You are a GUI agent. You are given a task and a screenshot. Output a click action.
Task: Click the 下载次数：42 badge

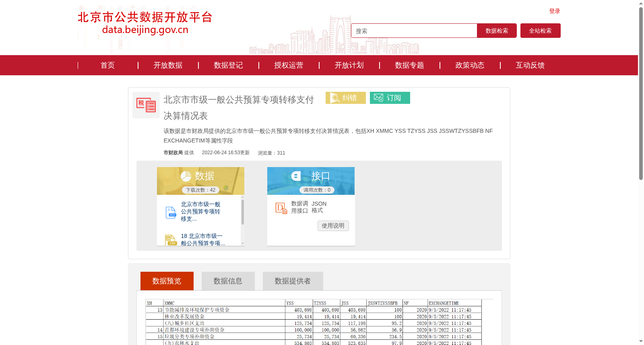tap(200, 190)
